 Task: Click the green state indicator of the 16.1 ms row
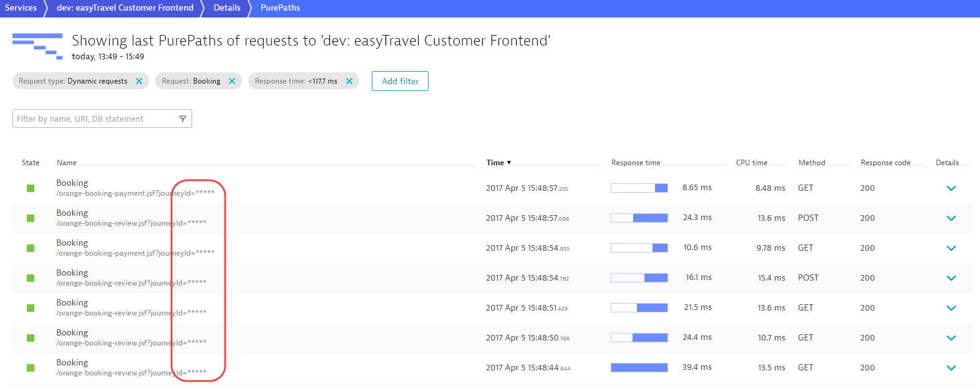31,278
